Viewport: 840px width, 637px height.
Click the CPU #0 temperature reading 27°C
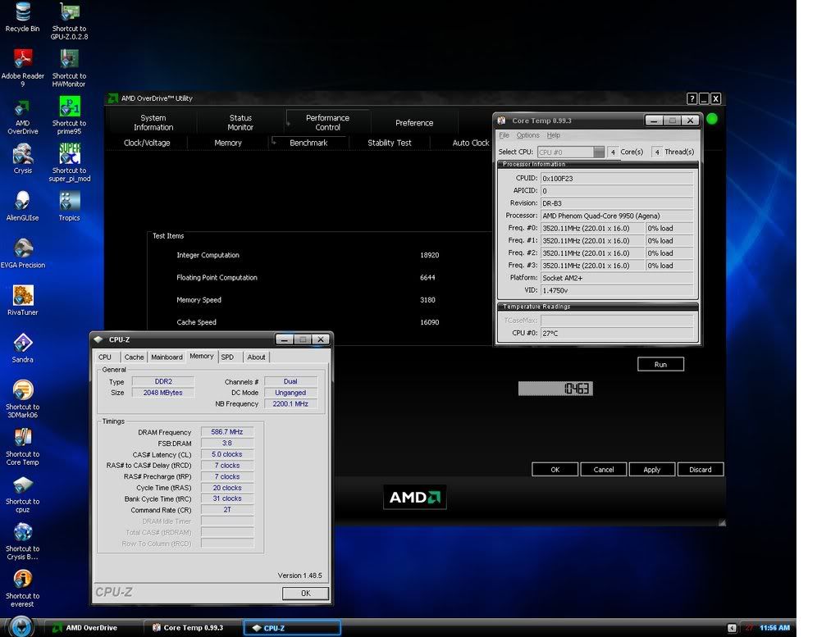click(617, 333)
